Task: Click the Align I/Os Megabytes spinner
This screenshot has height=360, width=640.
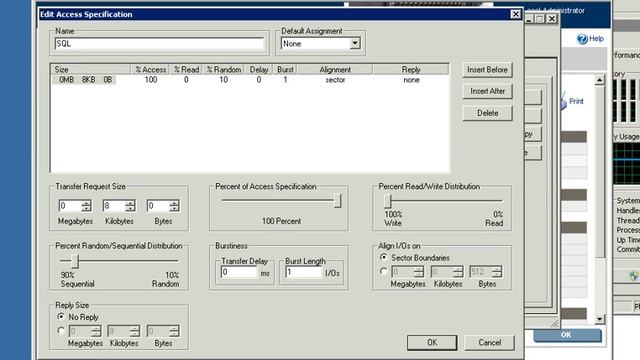Action: tap(419, 272)
